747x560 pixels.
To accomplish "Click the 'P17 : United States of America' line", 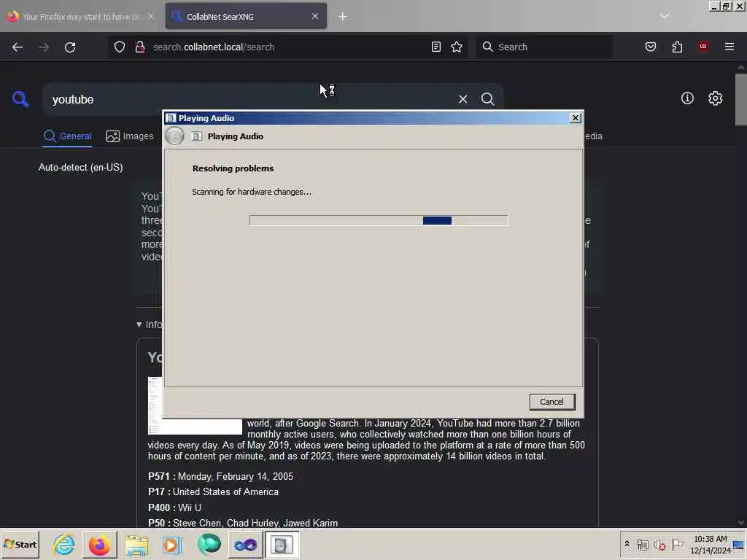I will (x=214, y=491).
